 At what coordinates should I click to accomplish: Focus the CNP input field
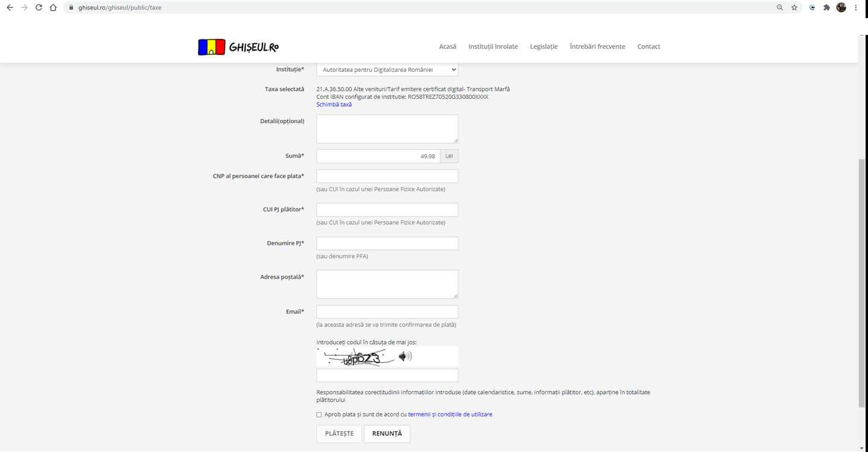coord(387,176)
